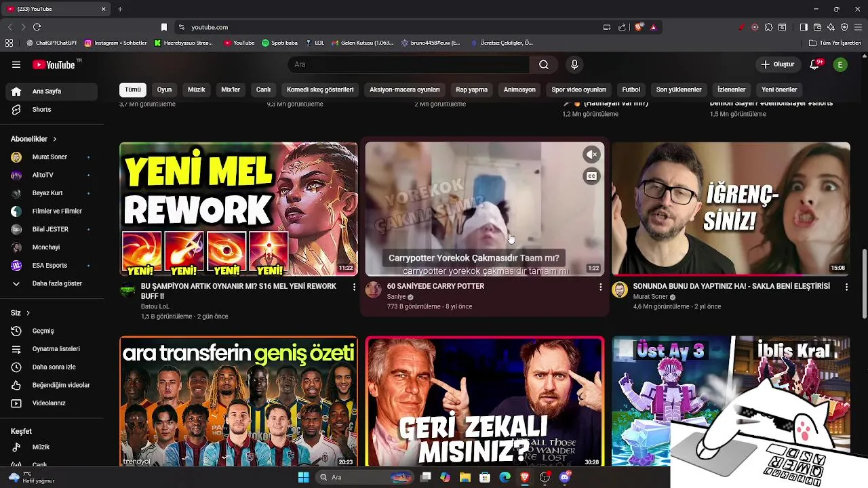Open the browser main menu icon
The height and width of the screenshot is (488, 868).
pos(859,27)
